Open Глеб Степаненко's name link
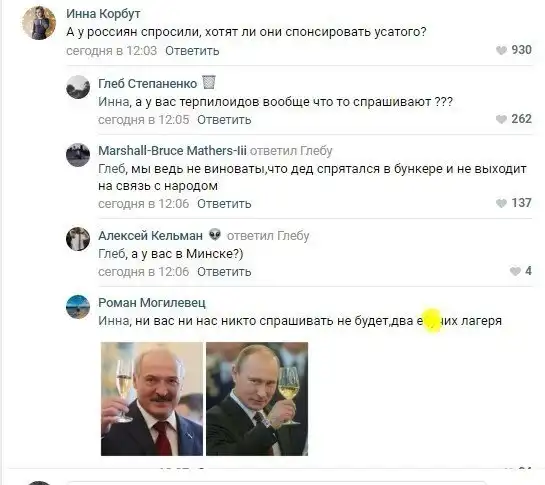 [x=147, y=83]
